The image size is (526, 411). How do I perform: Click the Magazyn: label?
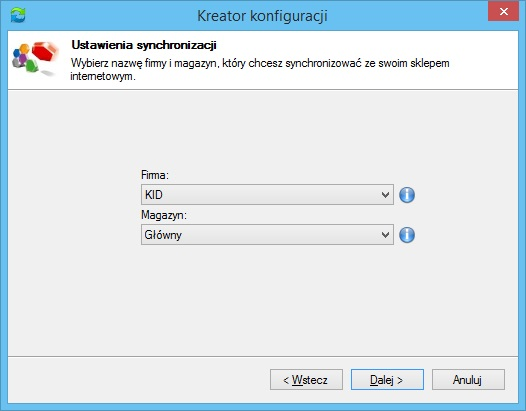[164, 215]
